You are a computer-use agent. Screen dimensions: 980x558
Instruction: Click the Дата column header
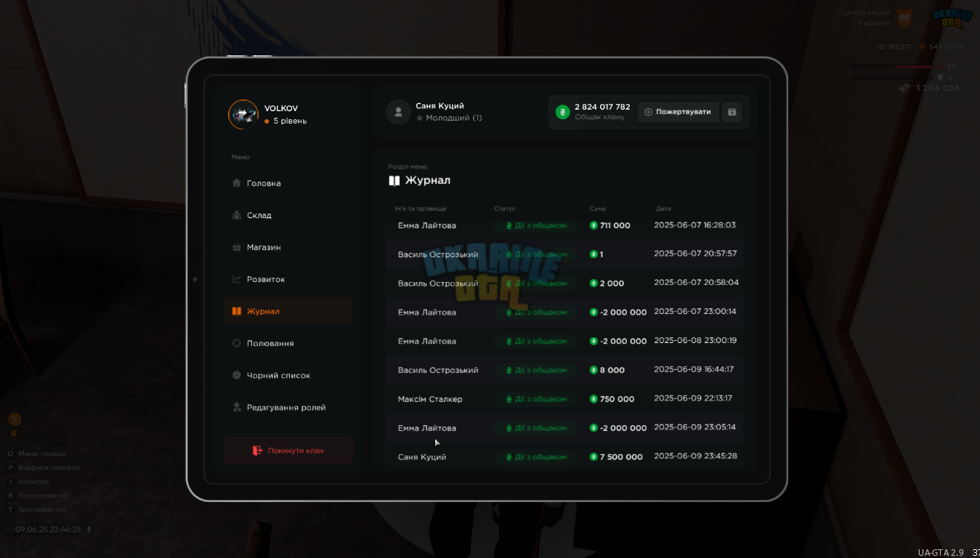[x=663, y=209]
